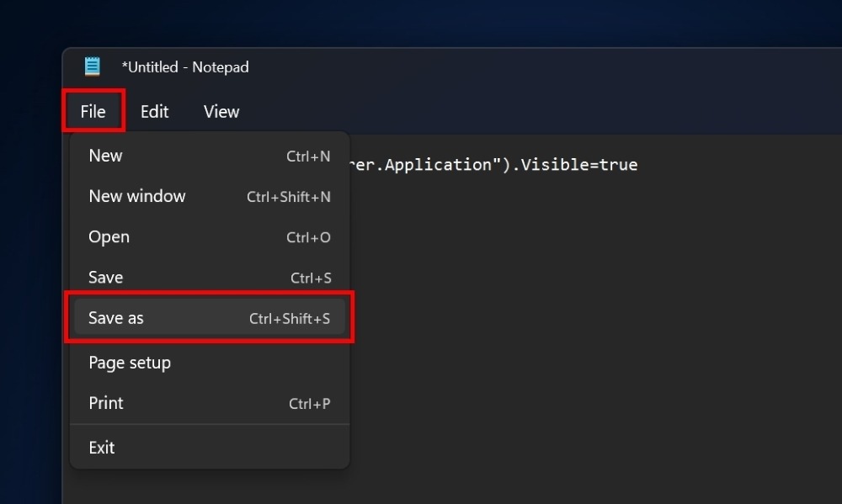Place cursor after "Visible=true" in the text
Screen dimensions: 842x504
638,165
